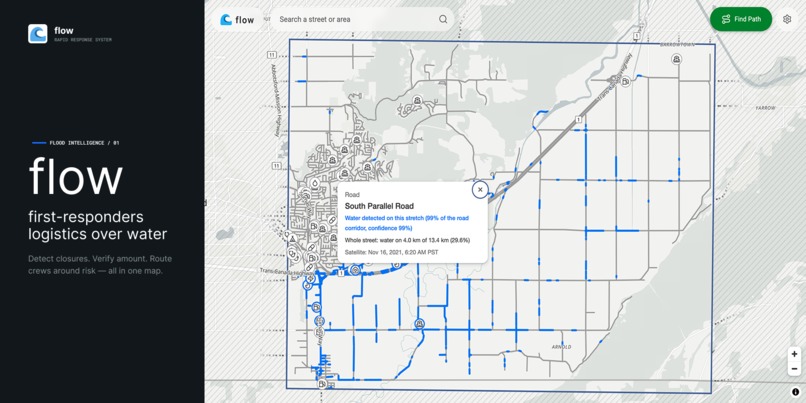Select the fuel station marker by Highway 1 interchange

pyautogui.click(x=625, y=81)
